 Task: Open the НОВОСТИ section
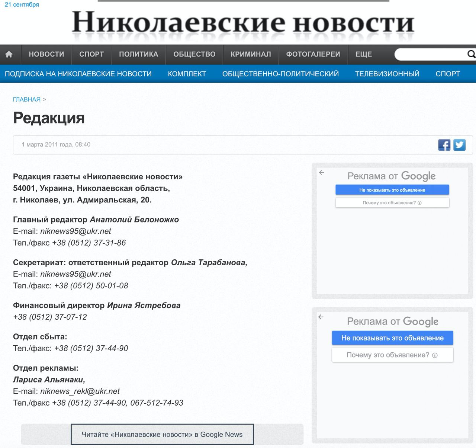click(46, 54)
